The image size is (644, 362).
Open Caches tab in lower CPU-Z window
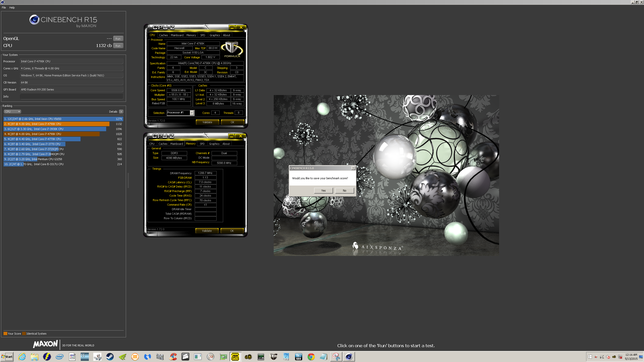pyautogui.click(x=163, y=144)
